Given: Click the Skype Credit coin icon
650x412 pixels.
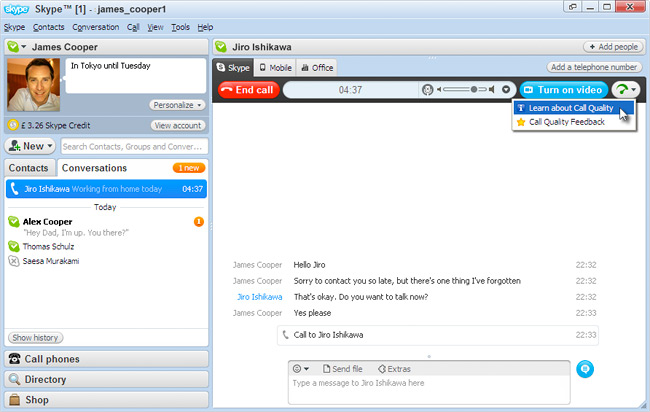Looking at the screenshot, I should tap(13, 125).
